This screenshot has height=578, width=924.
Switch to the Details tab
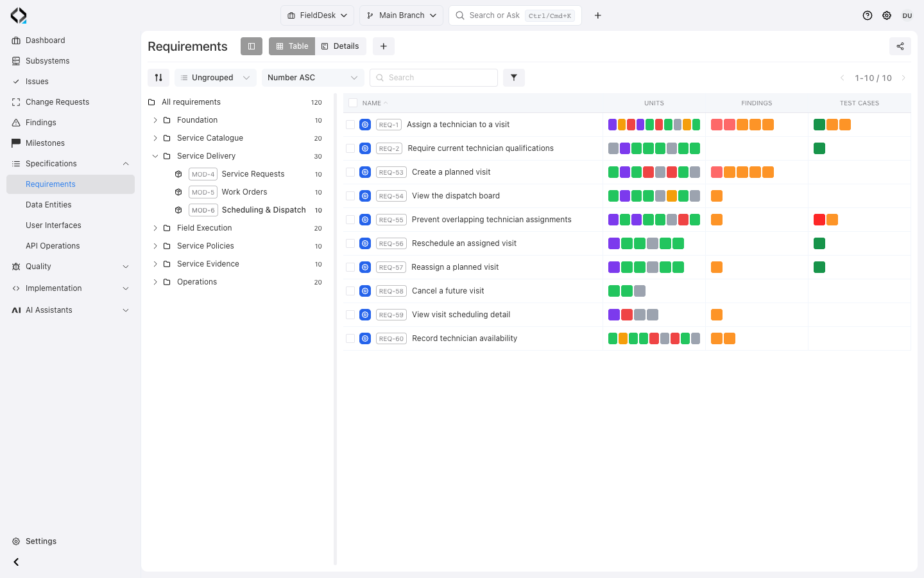[x=340, y=46]
